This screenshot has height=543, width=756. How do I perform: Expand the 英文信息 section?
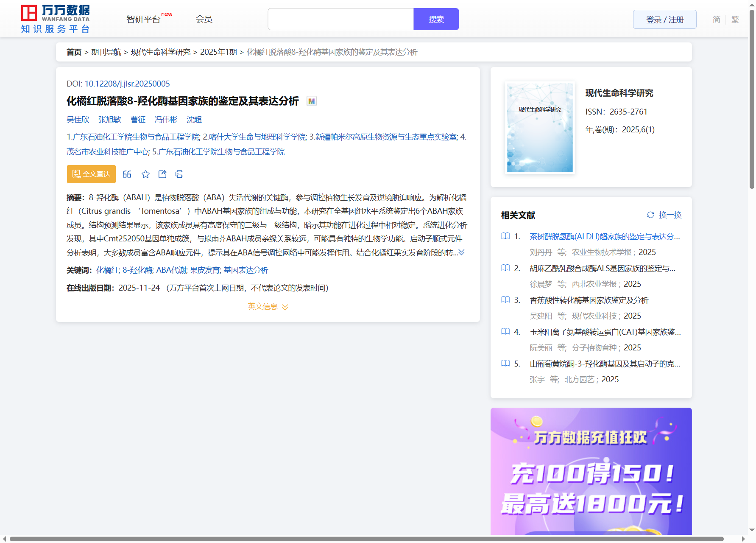point(268,307)
